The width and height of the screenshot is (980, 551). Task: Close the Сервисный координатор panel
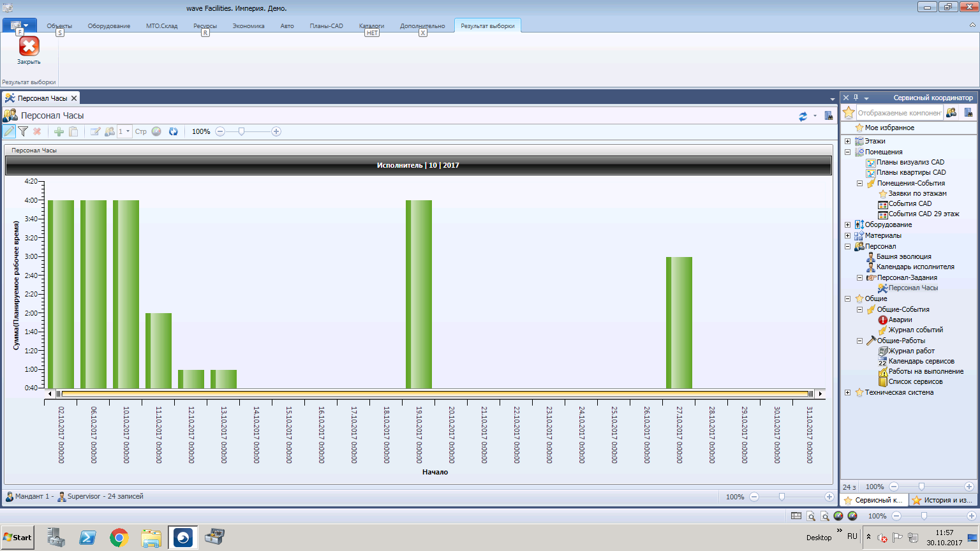click(x=846, y=98)
